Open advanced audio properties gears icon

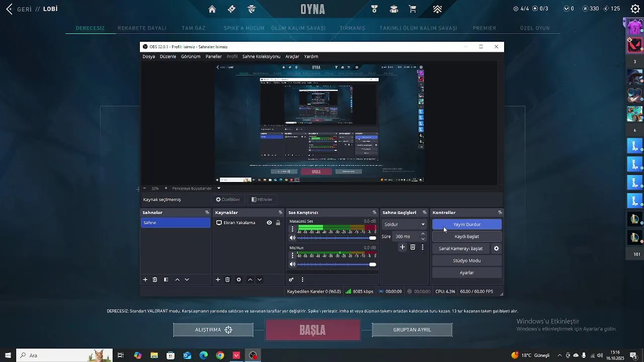tap(291, 280)
